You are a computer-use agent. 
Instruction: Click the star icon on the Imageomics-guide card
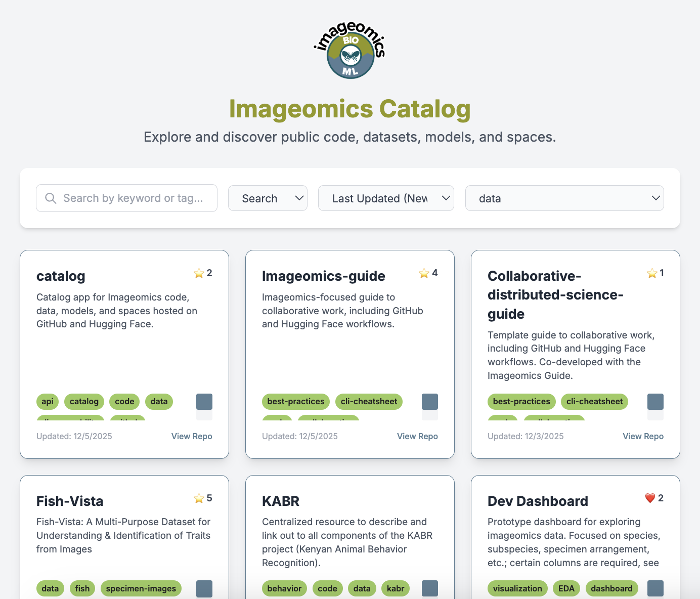pyautogui.click(x=424, y=273)
